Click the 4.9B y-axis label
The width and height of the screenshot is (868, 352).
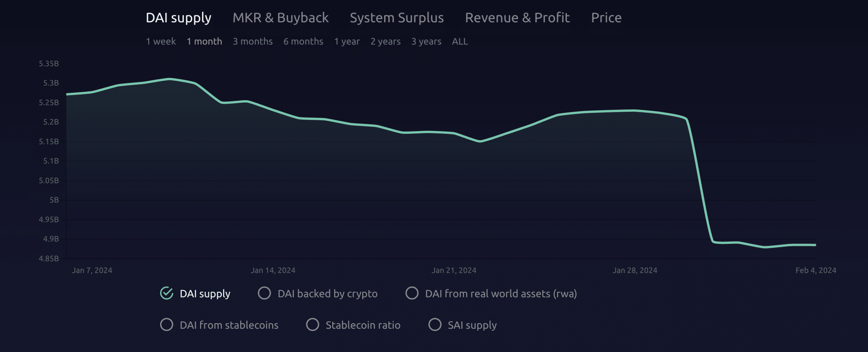tap(51, 239)
